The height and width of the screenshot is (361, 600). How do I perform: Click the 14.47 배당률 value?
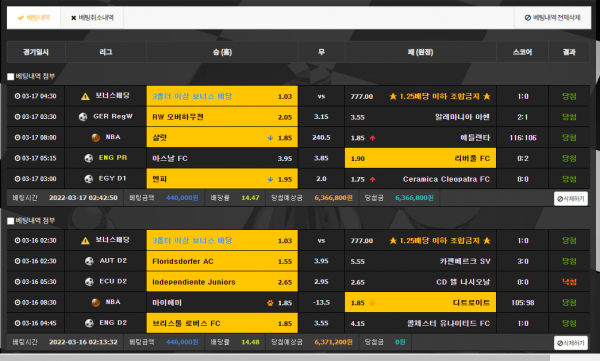(250, 198)
